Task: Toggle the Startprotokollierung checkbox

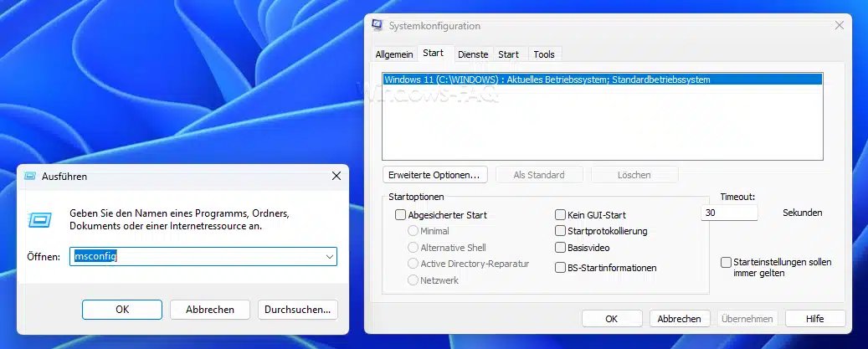Action: [x=560, y=231]
